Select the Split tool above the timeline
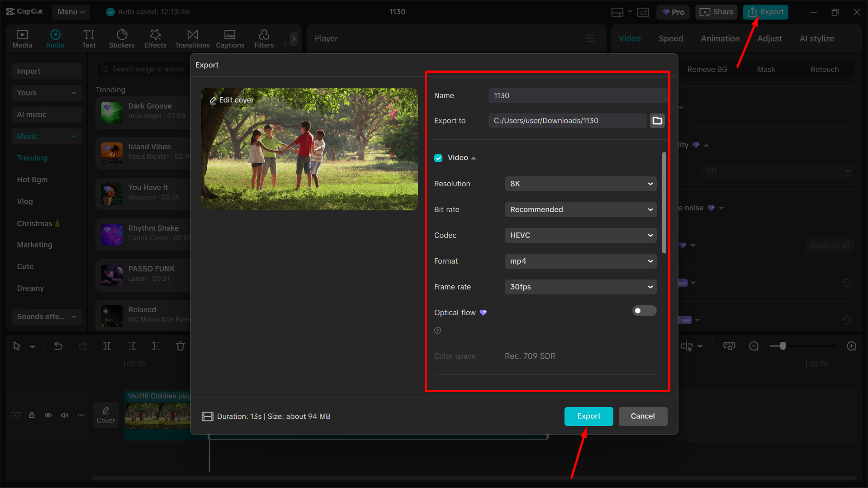This screenshot has width=868, height=488. coord(107,346)
